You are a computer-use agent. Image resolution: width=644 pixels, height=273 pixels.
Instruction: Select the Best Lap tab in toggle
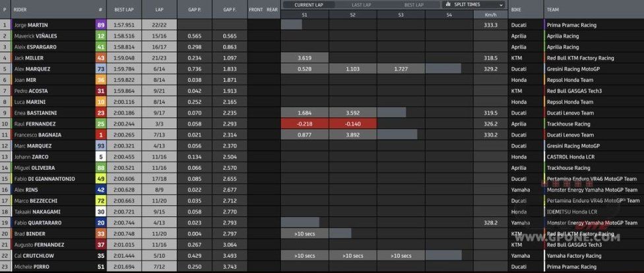point(414,5)
